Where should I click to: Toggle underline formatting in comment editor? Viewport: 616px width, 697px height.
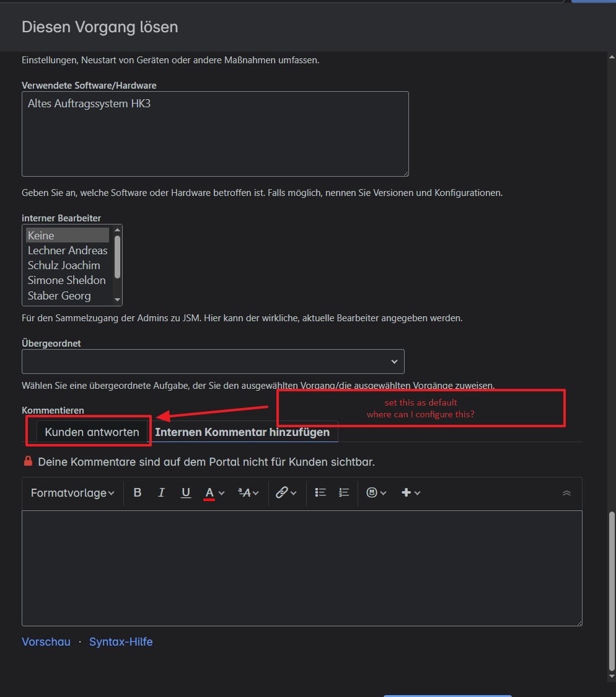pyautogui.click(x=186, y=492)
